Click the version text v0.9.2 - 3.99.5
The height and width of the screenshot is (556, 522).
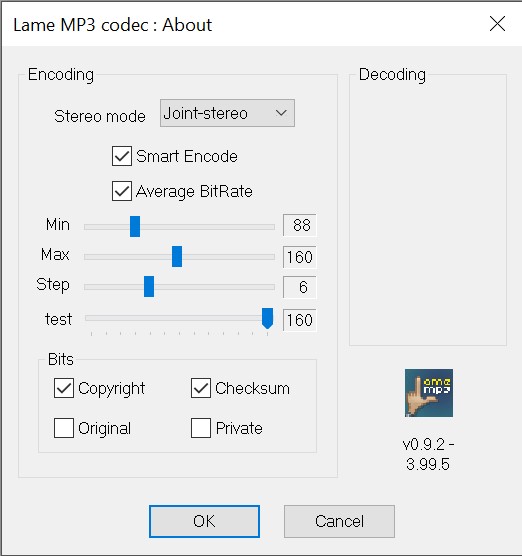coord(428,454)
